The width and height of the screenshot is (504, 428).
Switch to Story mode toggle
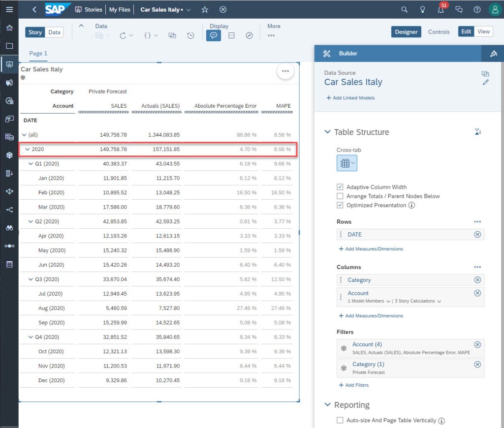(35, 32)
